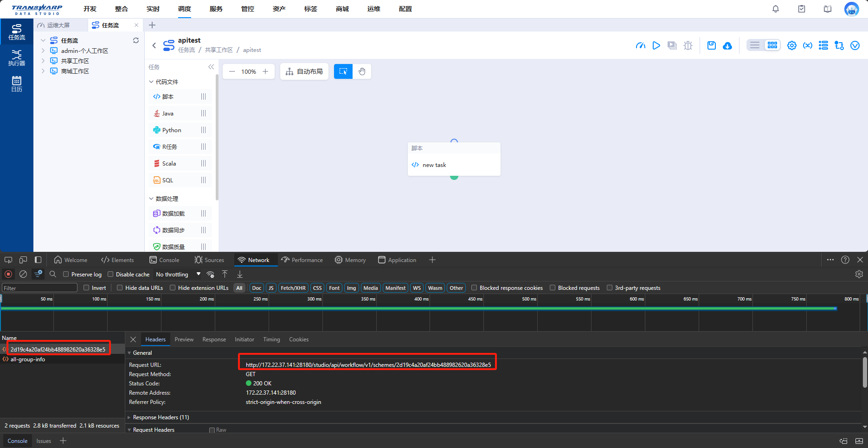Switch to the Timing tab

pos(271,339)
